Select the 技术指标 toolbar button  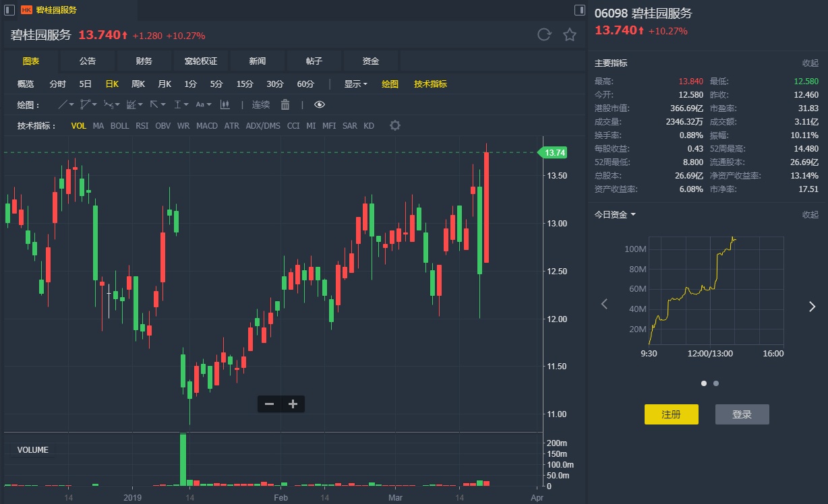click(x=430, y=84)
